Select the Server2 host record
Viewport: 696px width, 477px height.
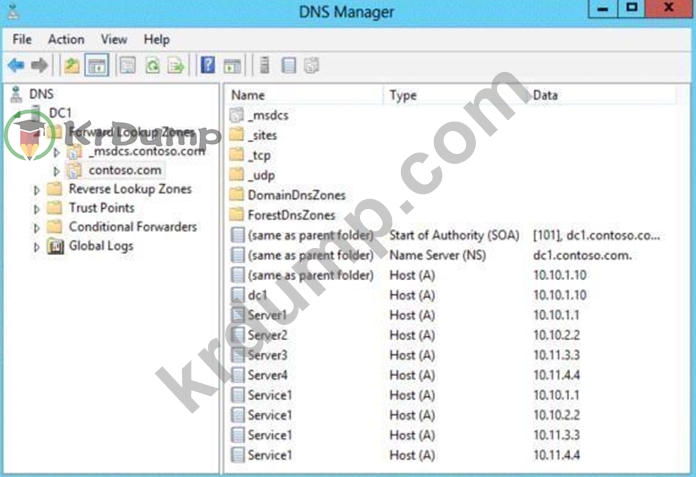click(x=405, y=335)
